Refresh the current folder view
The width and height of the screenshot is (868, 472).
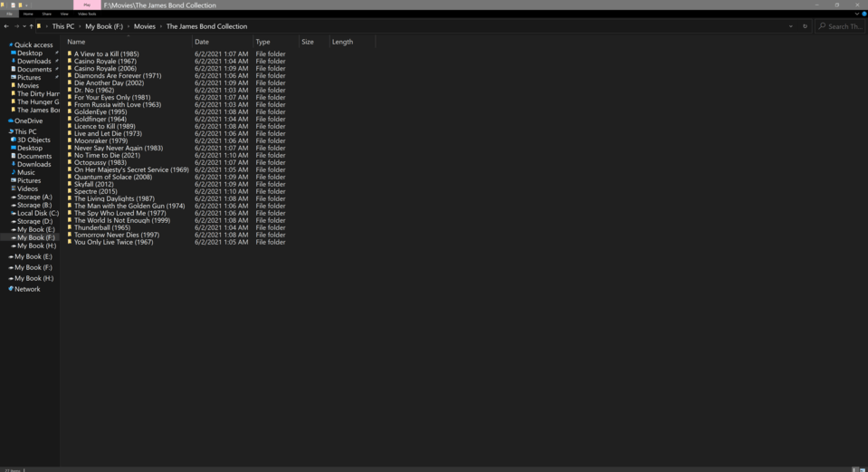(x=805, y=26)
